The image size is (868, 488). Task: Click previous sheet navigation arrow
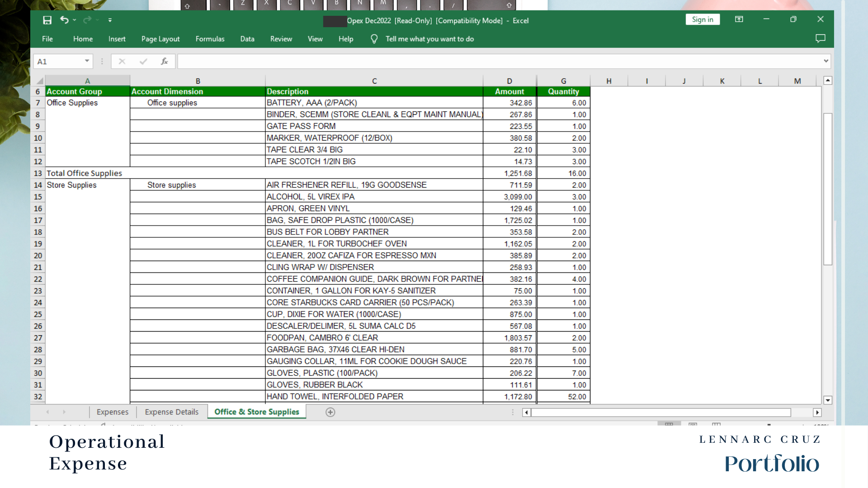coord(47,412)
